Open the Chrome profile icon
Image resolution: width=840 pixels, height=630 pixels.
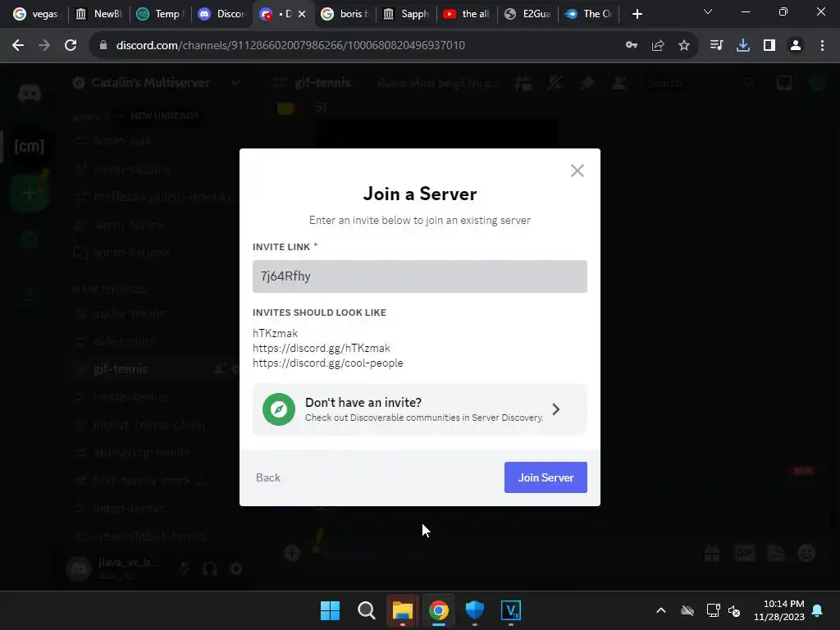tap(796, 46)
